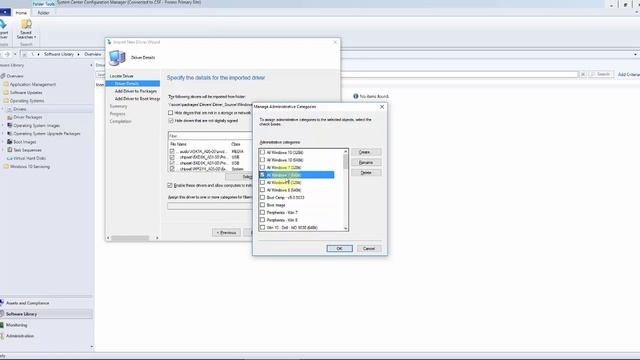Click the categories list scrollbar thumb
640x360 pixels.
346,162
